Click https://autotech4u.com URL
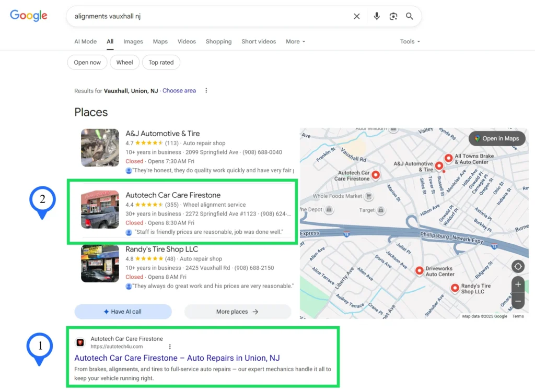The image size is (535, 392). click(117, 347)
